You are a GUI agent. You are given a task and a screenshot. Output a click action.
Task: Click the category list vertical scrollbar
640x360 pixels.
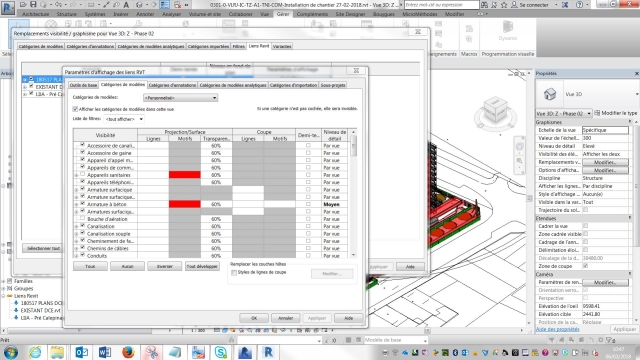[x=353, y=193]
